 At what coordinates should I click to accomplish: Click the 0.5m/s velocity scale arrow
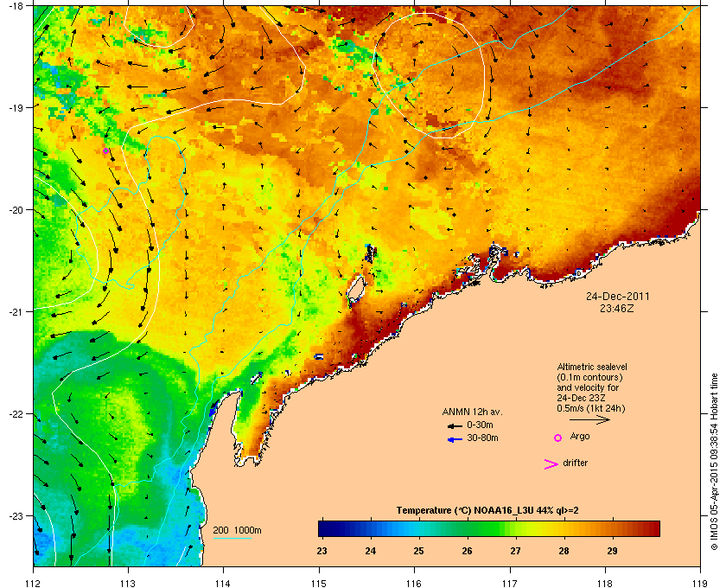coord(589,420)
